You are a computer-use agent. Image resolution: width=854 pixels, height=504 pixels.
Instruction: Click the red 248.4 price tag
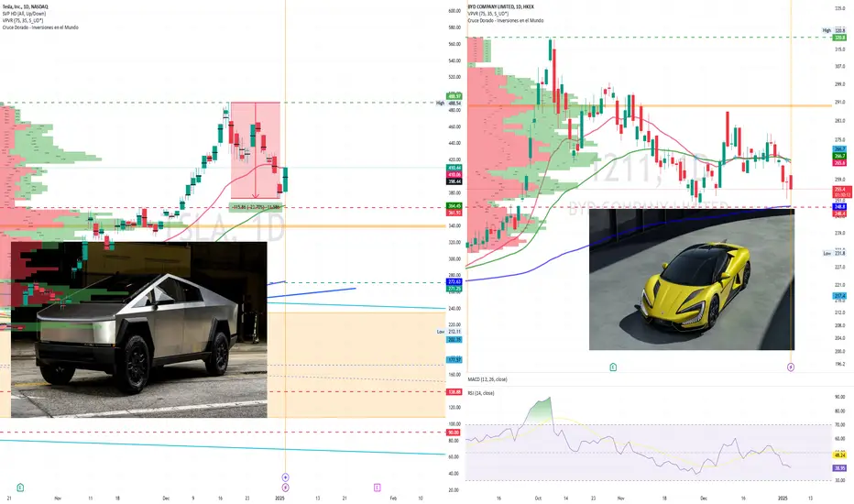tap(840, 214)
